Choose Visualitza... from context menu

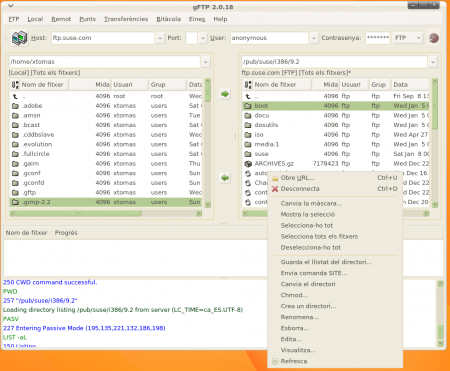(335, 350)
